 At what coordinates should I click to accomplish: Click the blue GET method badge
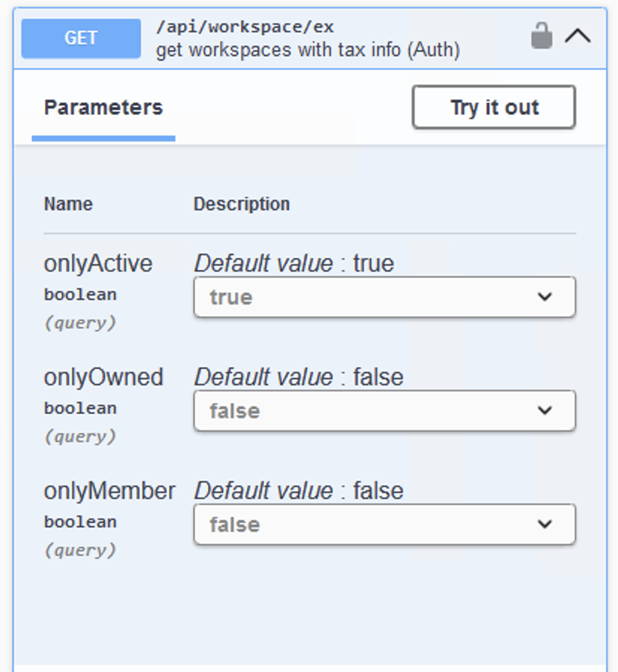pos(81,38)
